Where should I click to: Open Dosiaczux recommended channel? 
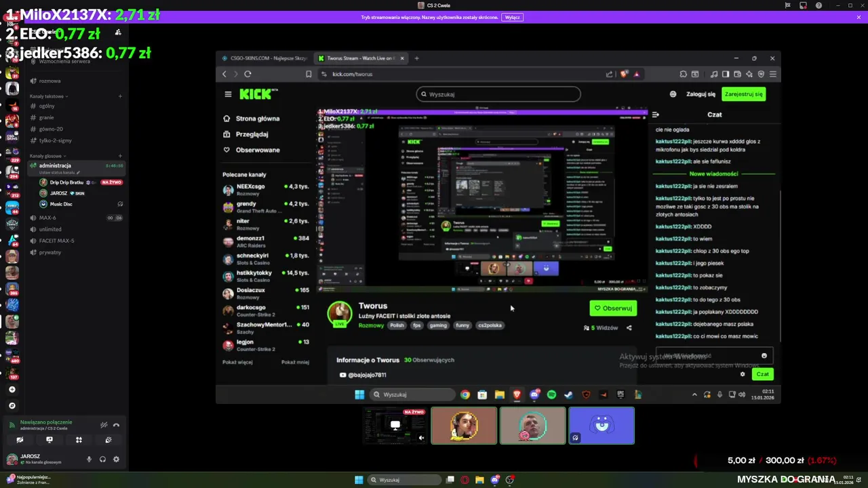click(266, 293)
